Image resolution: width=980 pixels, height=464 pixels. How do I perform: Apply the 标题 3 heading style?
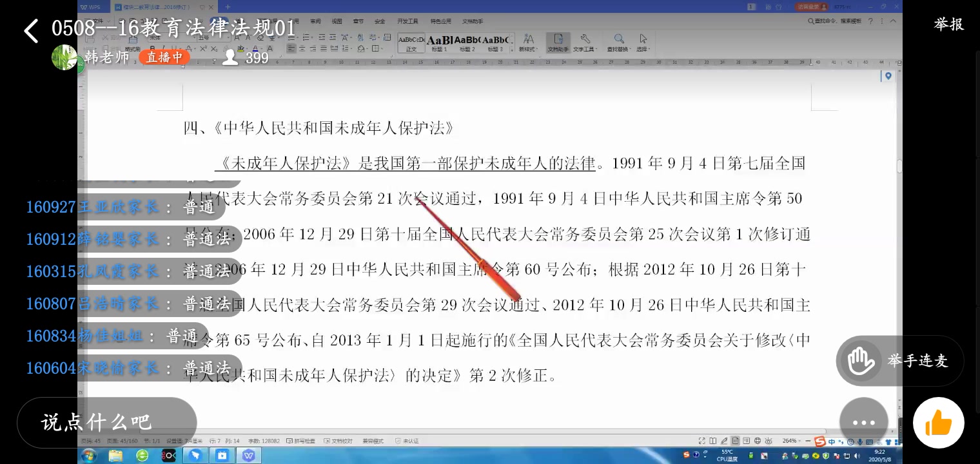pos(495,43)
